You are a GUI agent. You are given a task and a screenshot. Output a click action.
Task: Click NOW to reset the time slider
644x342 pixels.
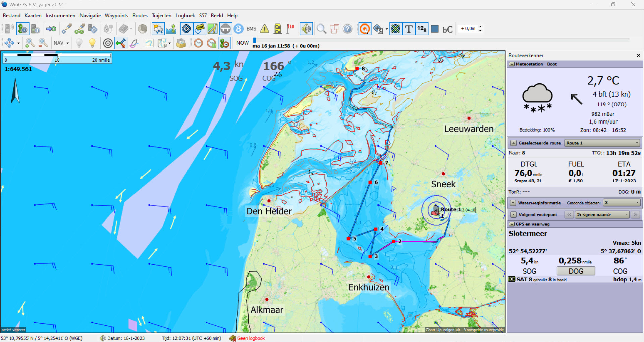tap(242, 43)
